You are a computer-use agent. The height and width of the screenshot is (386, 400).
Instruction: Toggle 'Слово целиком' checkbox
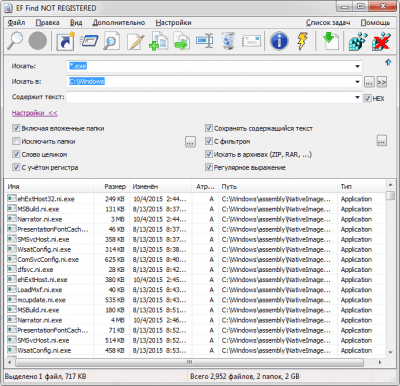point(16,154)
